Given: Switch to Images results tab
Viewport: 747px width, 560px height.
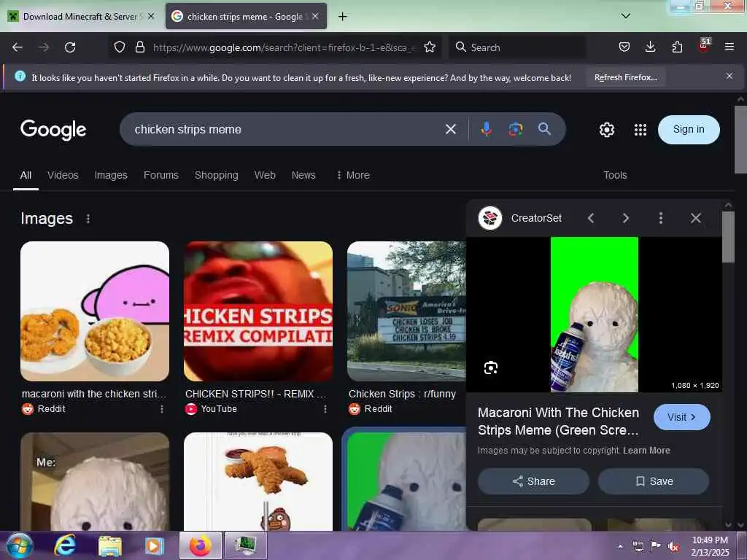Looking at the screenshot, I should click(x=111, y=175).
